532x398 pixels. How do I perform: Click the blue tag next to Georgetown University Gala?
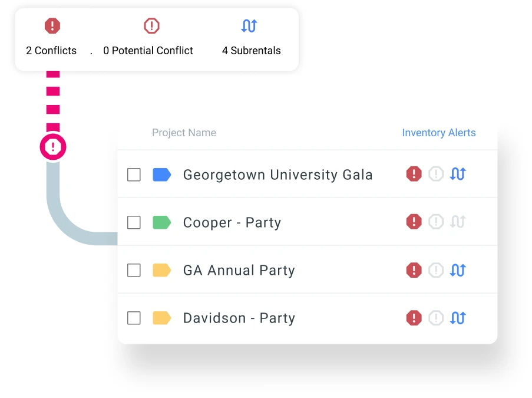(x=163, y=175)
